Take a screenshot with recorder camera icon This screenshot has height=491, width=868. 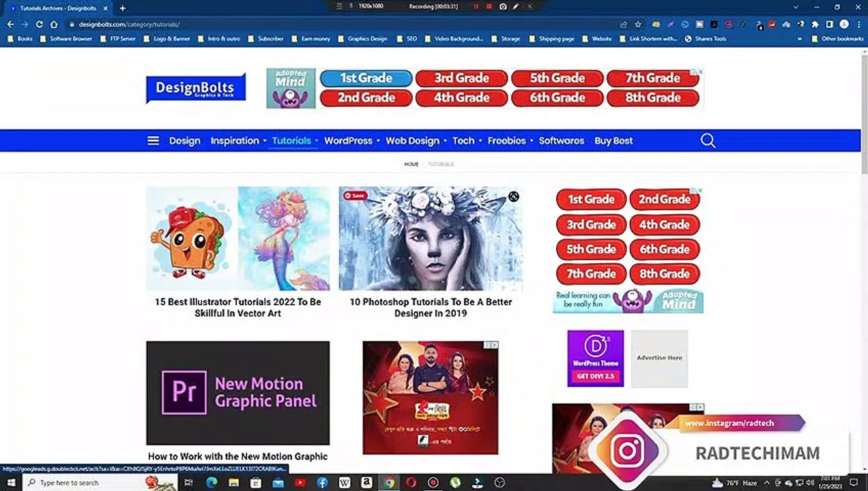coord(503,6)
